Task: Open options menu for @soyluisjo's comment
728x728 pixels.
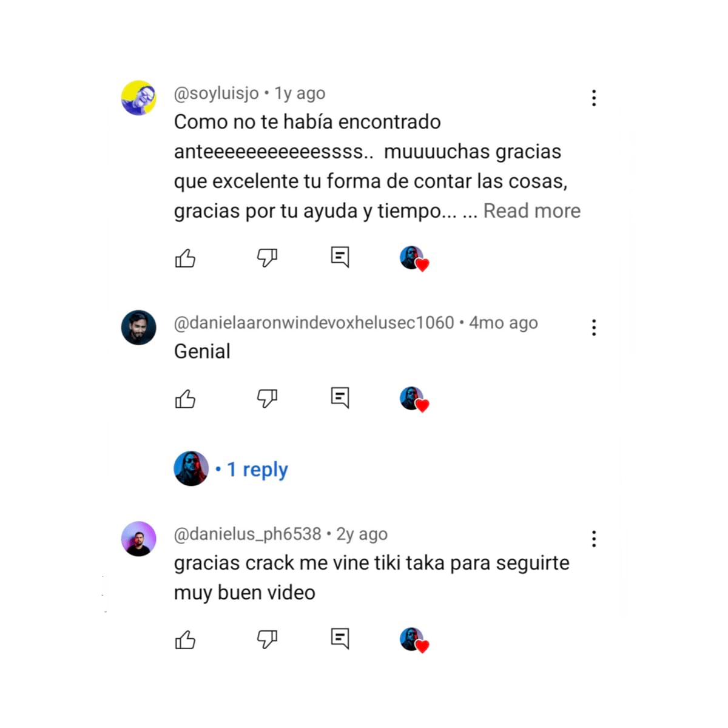Action: [594, 98]
